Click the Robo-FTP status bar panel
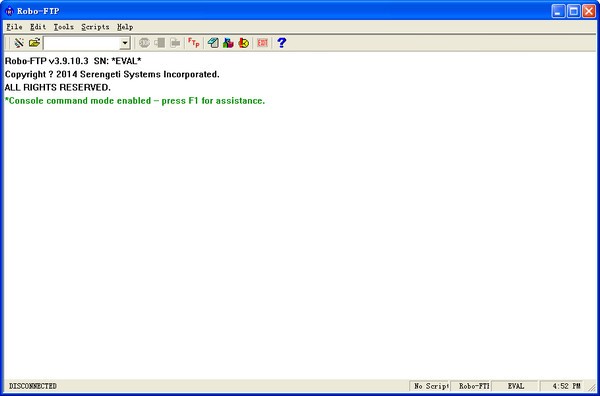This screenshot has width=600, height=396. 471,386
